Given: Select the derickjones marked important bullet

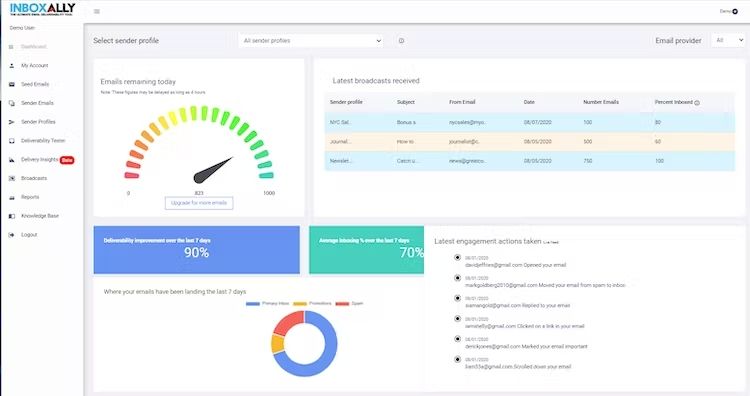Looking at the screenshot, I should point(457,339).
